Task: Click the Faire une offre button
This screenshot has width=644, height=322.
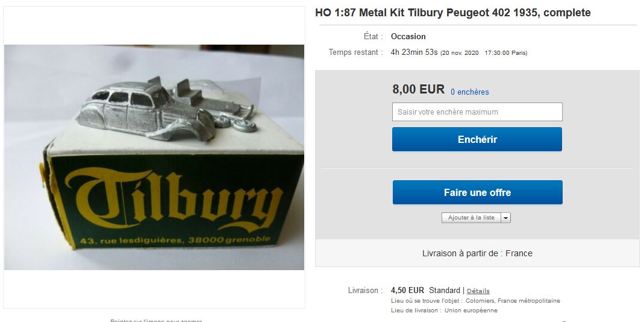Action: (477, 192)
